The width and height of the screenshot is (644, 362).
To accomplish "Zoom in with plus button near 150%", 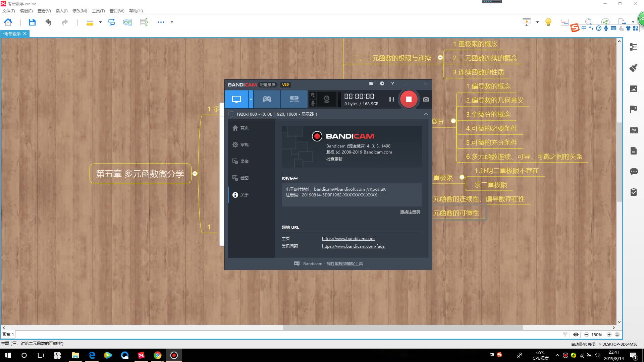I will point(609,335).
